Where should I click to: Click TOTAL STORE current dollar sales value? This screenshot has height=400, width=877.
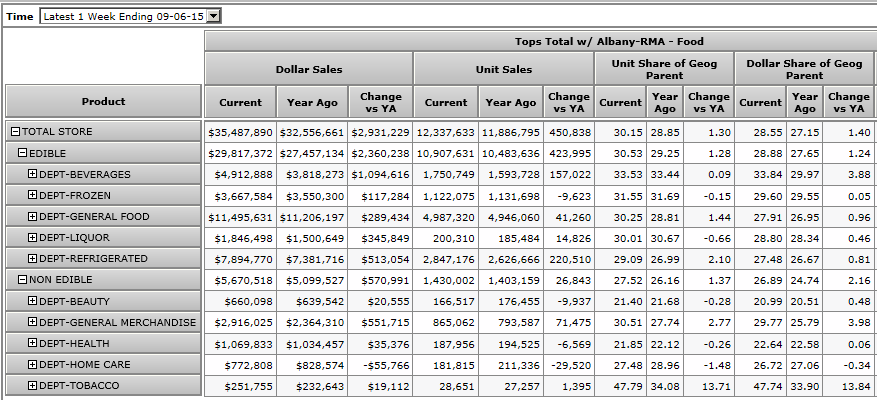click(240, 132)
